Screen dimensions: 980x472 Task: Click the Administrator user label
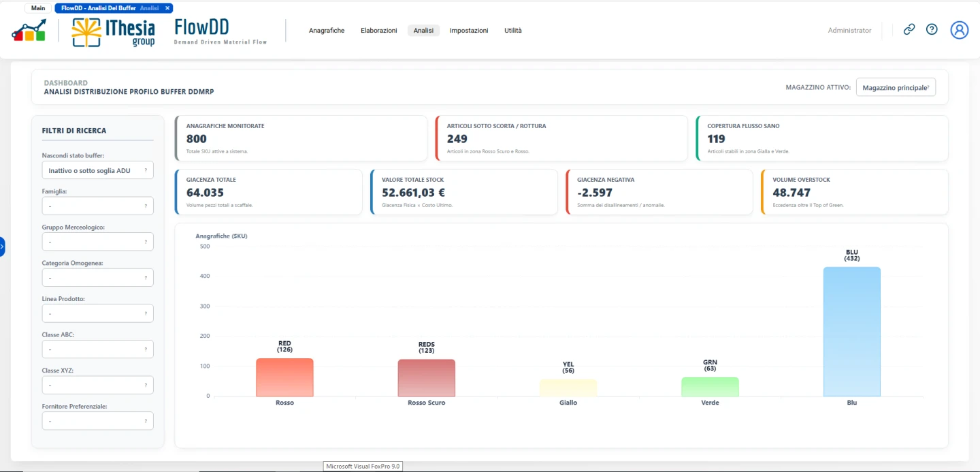849,31
